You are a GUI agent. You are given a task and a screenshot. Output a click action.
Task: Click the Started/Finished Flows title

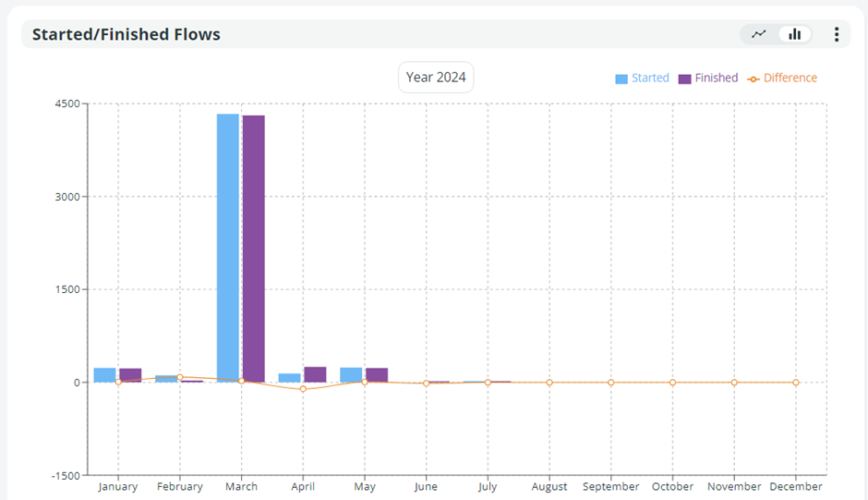coord(127,34)
